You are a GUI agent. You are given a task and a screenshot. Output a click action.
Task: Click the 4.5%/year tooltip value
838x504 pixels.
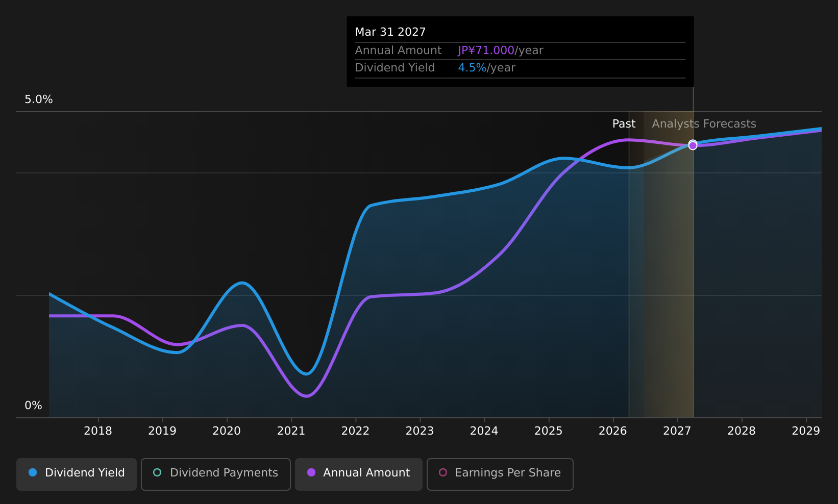(486, 68)
